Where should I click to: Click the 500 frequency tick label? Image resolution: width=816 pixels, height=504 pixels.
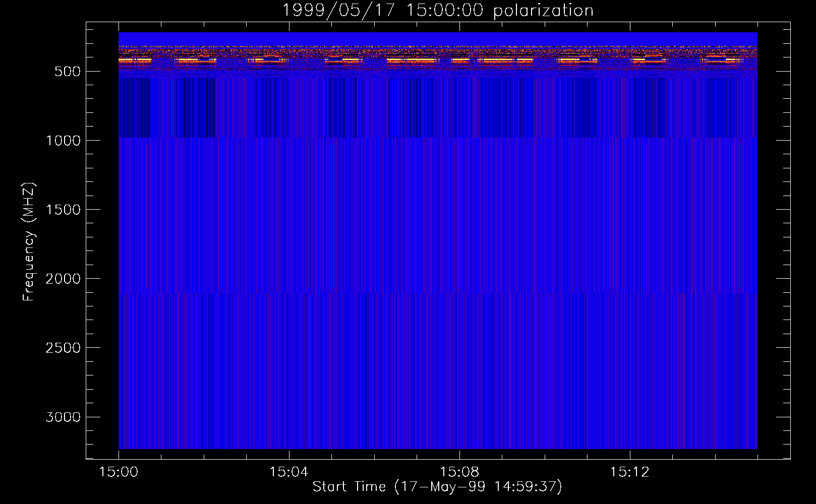pyautogui.click(x=68, y=72)
